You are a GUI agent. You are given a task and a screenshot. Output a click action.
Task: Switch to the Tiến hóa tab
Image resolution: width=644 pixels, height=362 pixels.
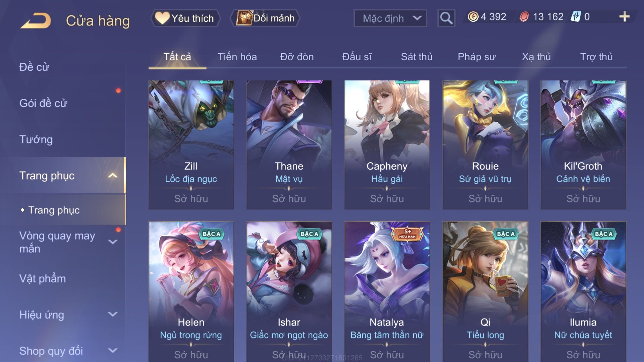point(237,57)
